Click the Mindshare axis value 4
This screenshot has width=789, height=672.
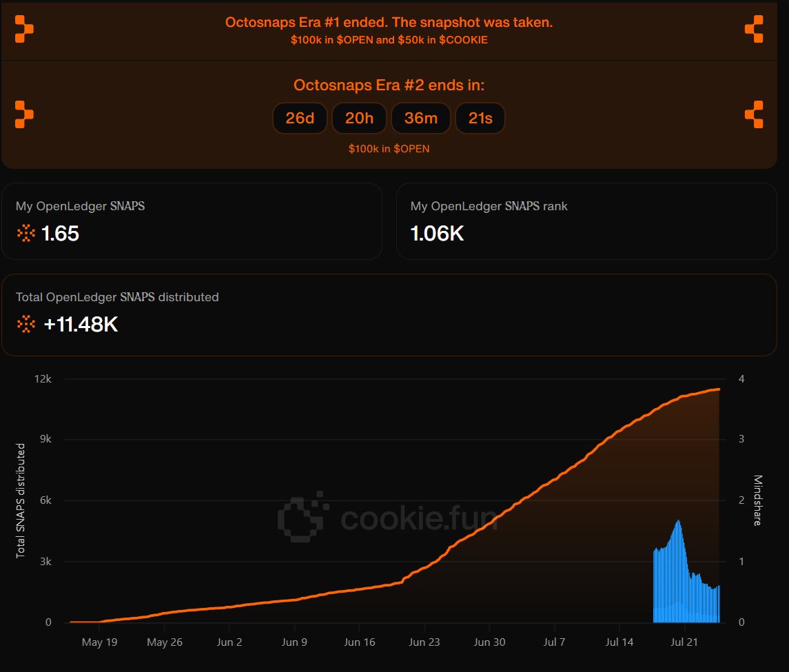pyautogui.click(x=741, y=379)
